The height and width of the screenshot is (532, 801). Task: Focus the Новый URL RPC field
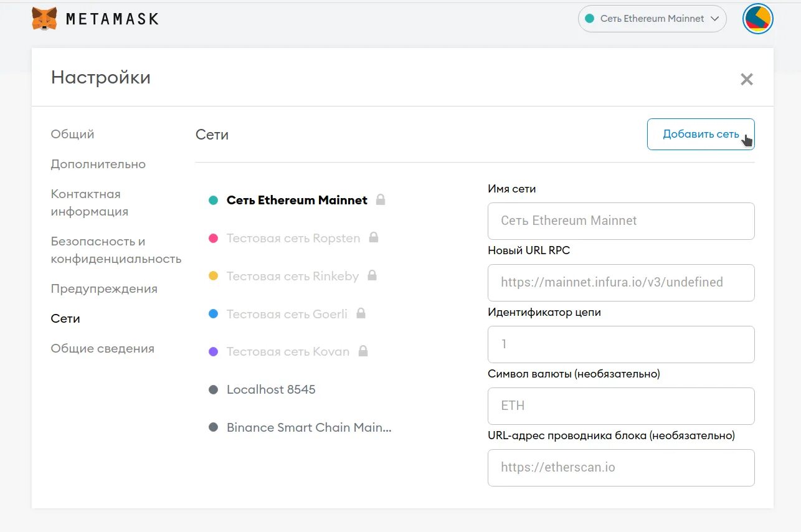coord(620,282)
